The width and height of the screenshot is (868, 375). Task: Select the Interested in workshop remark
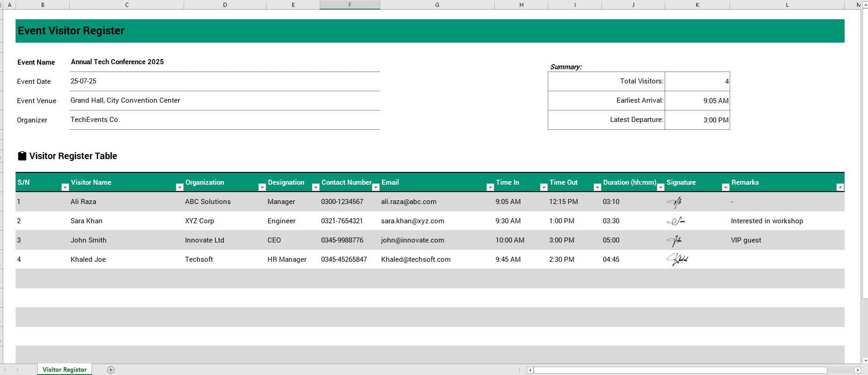click(787, 221)
